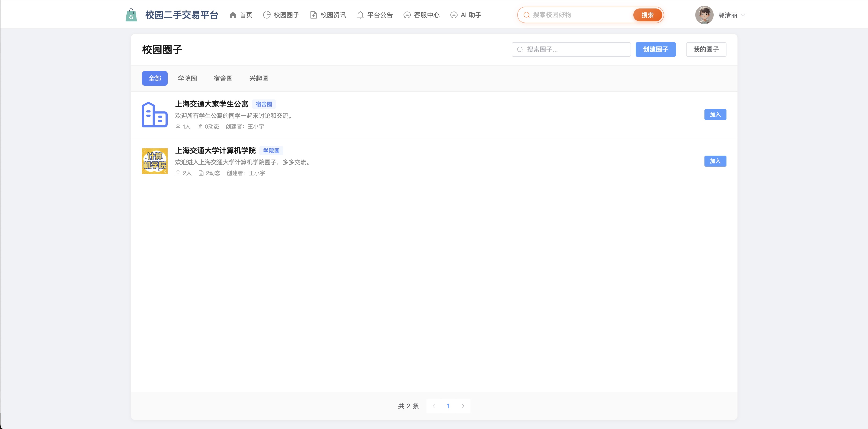Viewport: 868px width, 429px height.
Task: Select page 1 in pagination
Action: [x=448, y=406]
